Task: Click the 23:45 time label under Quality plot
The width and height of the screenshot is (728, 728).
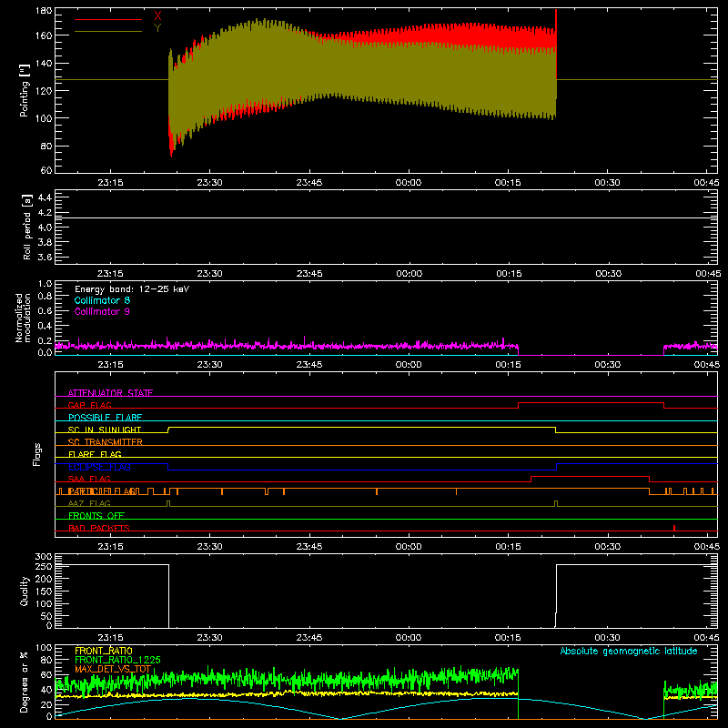Action: [309, 638]
